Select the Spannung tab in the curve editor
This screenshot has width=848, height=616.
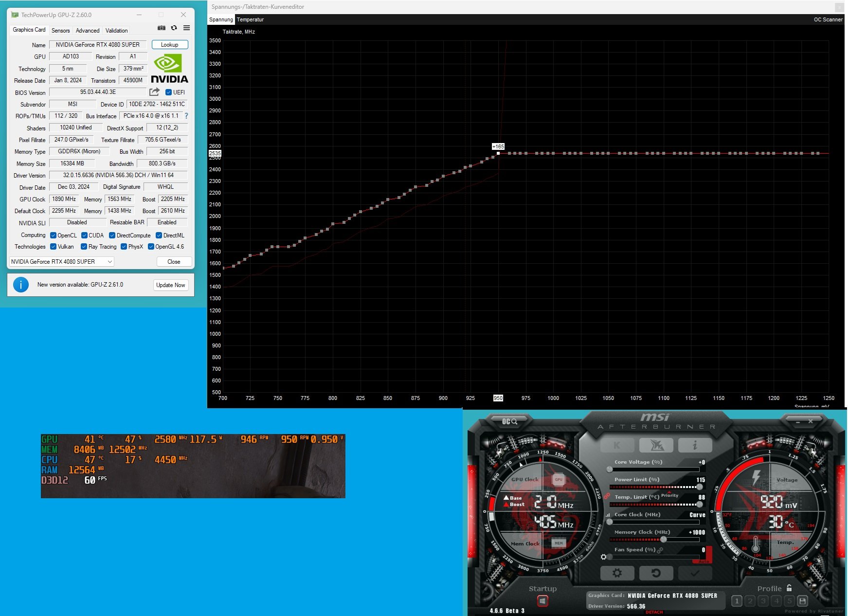pyautogui.click(x=221, y=19)
